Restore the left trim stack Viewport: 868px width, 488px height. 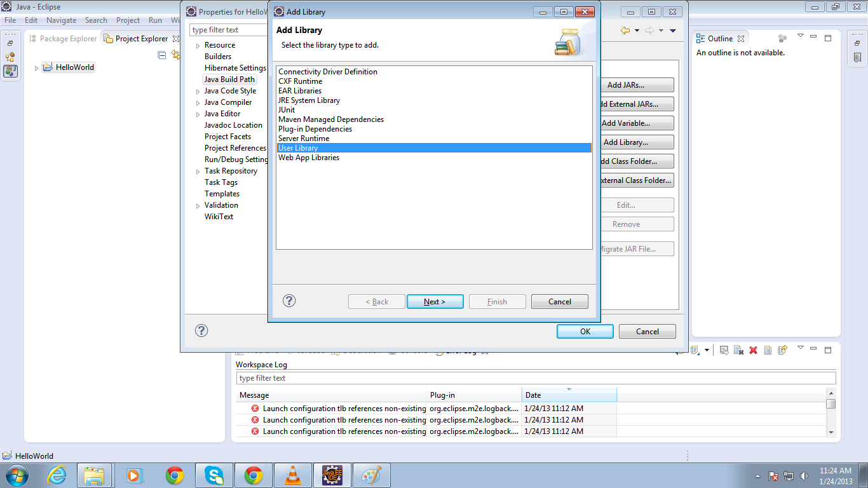(x=10, y=43)
